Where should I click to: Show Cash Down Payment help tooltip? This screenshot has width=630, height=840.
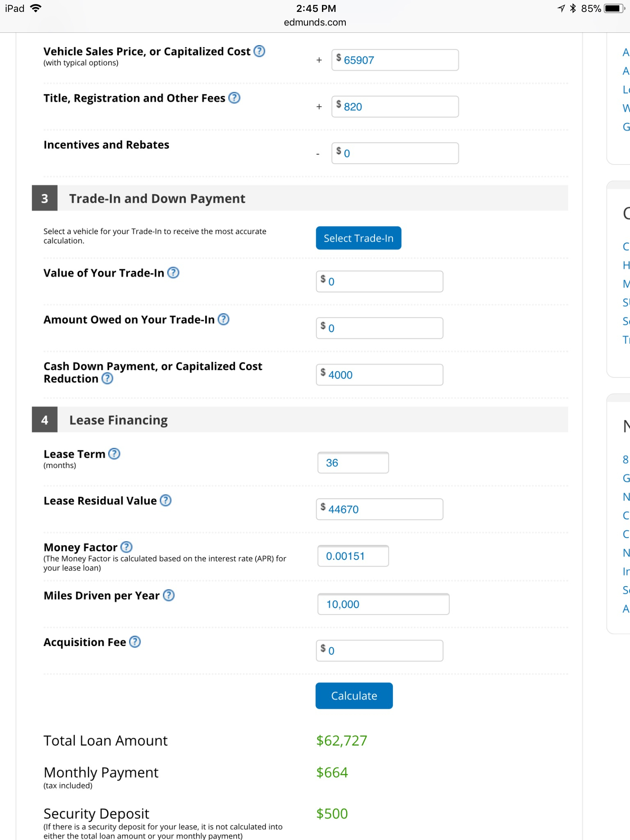107,378
